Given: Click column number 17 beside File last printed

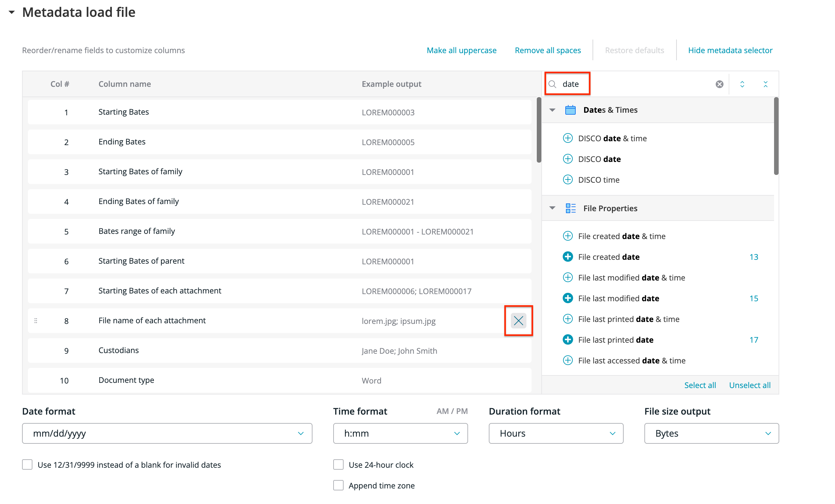Looking at the screenshot, I should (x=753, y=339).
